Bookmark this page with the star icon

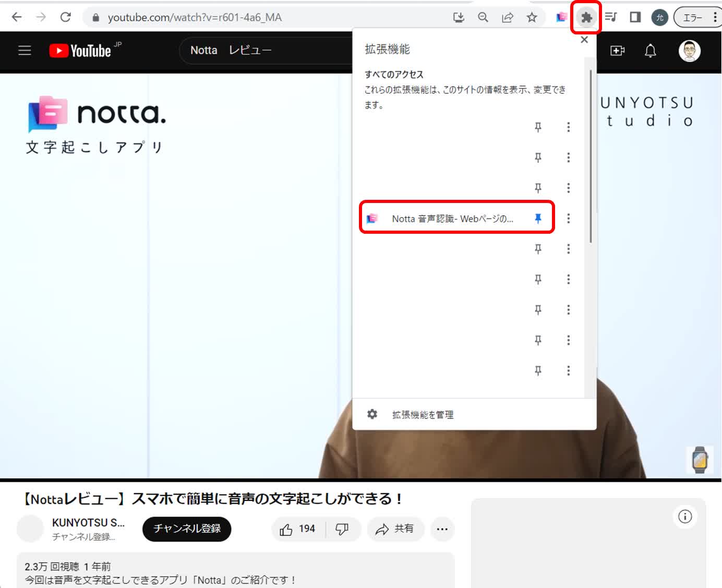pyautogui.click(x=532, y=18)
